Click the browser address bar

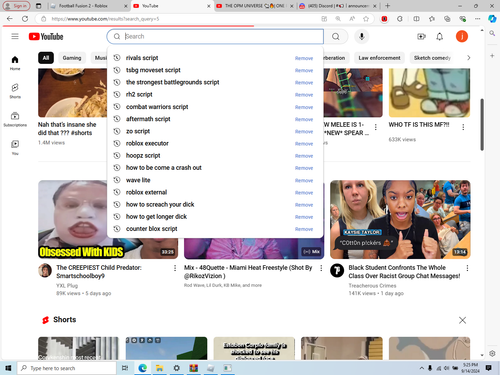pos(180,19)
